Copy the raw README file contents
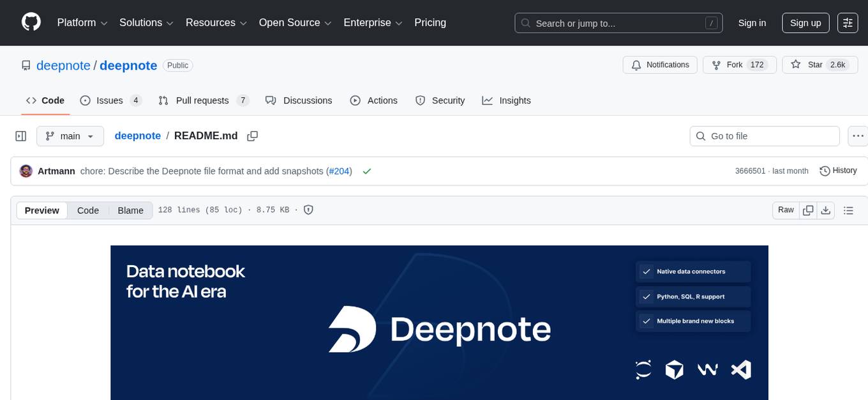Screen dimensions: 868x400 coord(807,210)
